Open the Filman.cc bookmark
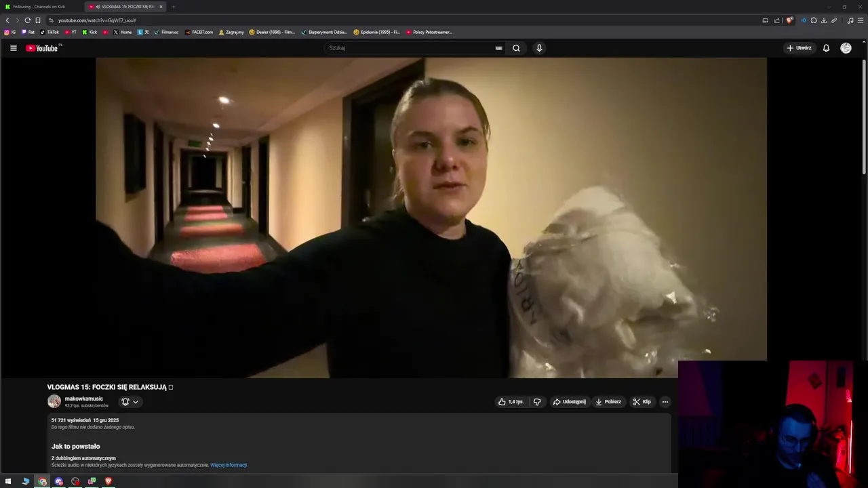Image resolution: width=868 pixels, height=488 pixels. (166, 32)
